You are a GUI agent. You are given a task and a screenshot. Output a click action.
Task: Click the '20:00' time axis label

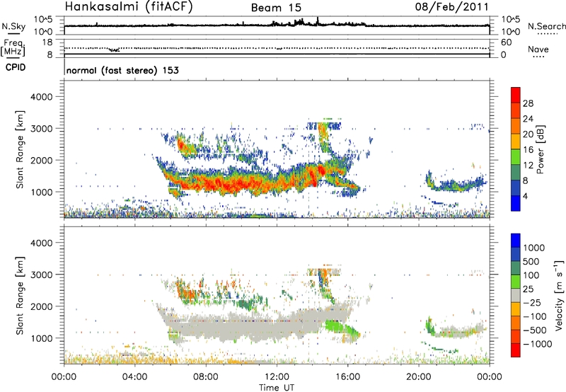419,377
